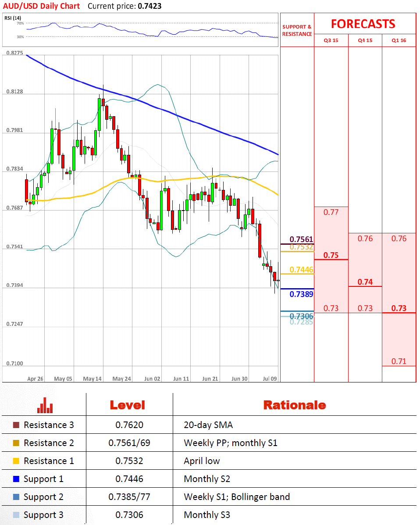
Task: Click the current price value 0.7423
Action: pyautogui.click(x=149, y=6)
